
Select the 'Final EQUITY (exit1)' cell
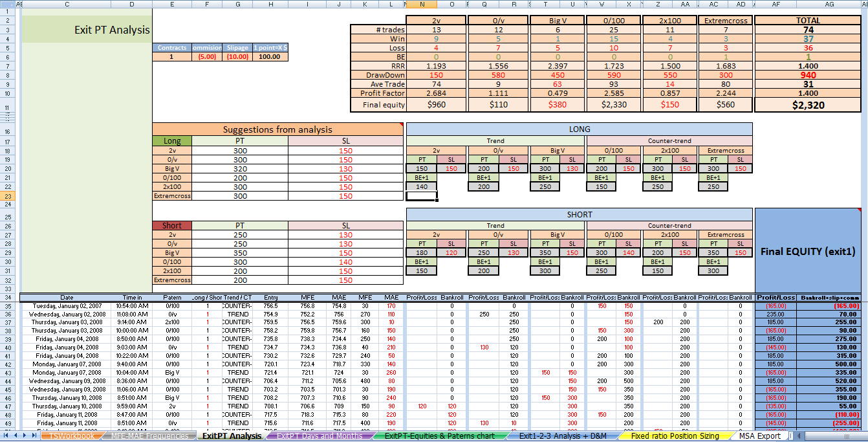tap(808, 251)
